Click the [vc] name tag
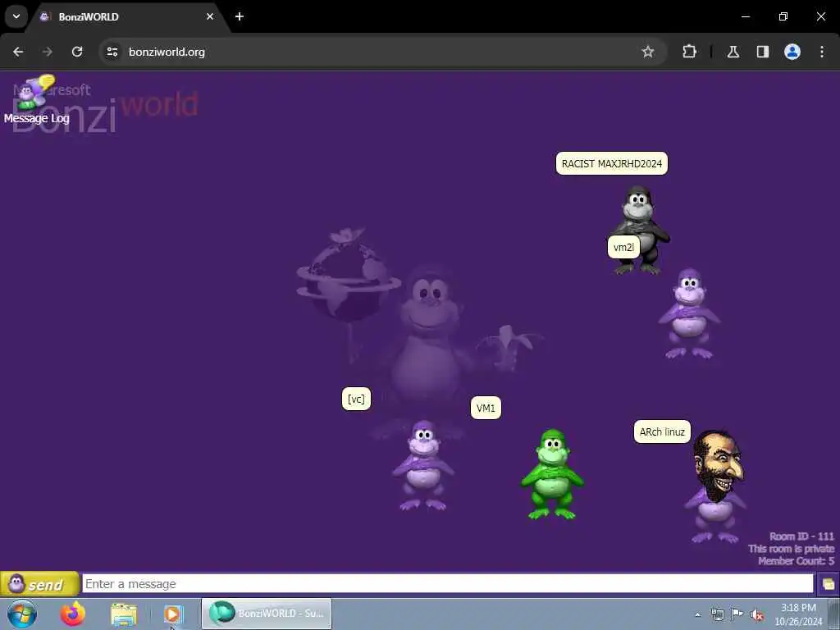This screenshot has width=840, height=630. 356,399
